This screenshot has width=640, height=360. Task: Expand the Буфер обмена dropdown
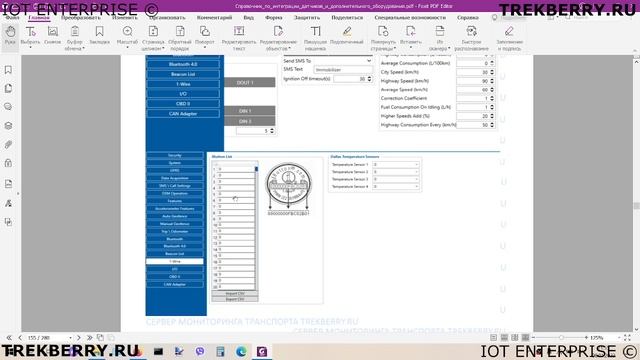click(84, 49)
